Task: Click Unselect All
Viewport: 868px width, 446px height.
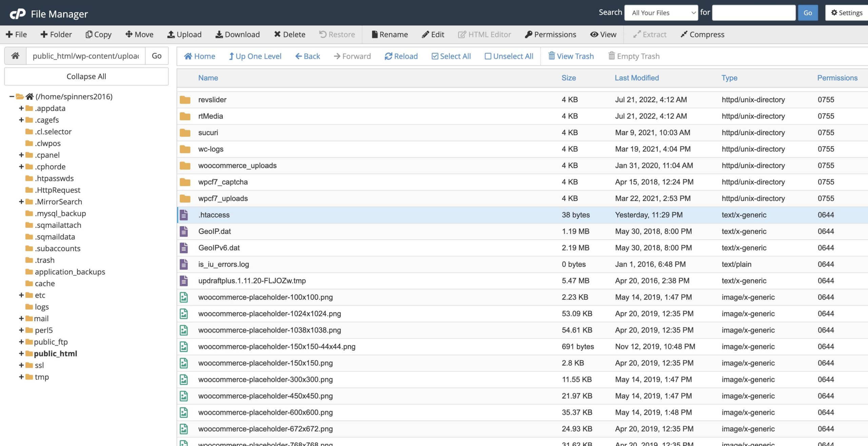Action: (x=509, y=56)
